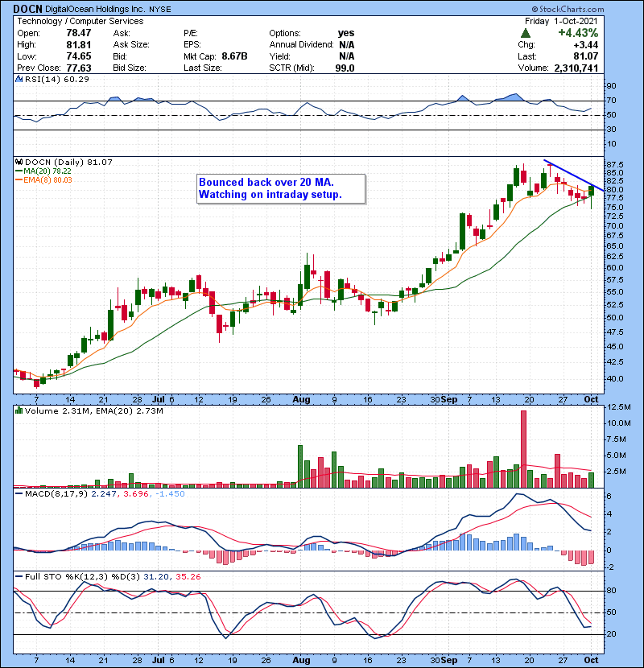This screenshot has width=644, height=668.
Task: Click the MACD histogram value -1.450
Action: tap(171, 494)
